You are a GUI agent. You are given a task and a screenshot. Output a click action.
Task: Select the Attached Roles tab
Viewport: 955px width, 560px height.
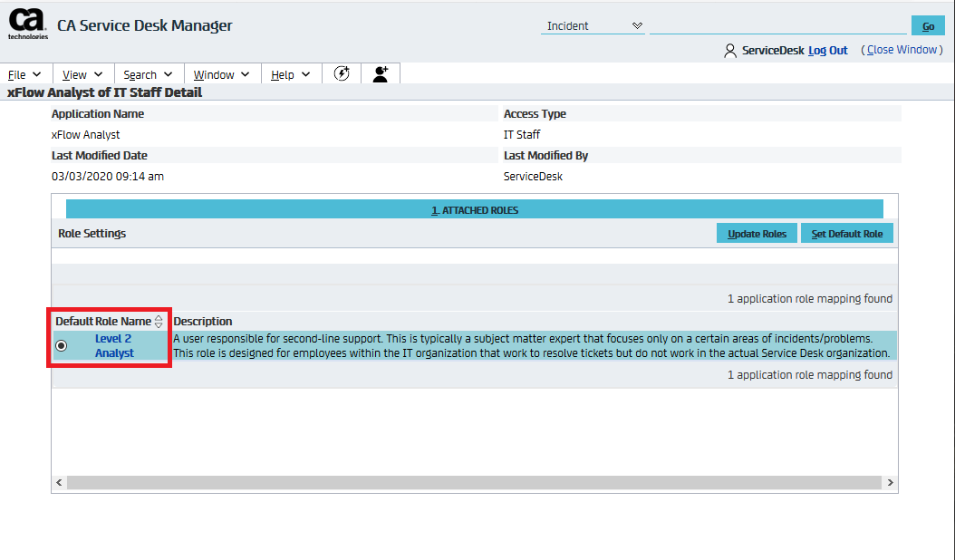point(475,209)
